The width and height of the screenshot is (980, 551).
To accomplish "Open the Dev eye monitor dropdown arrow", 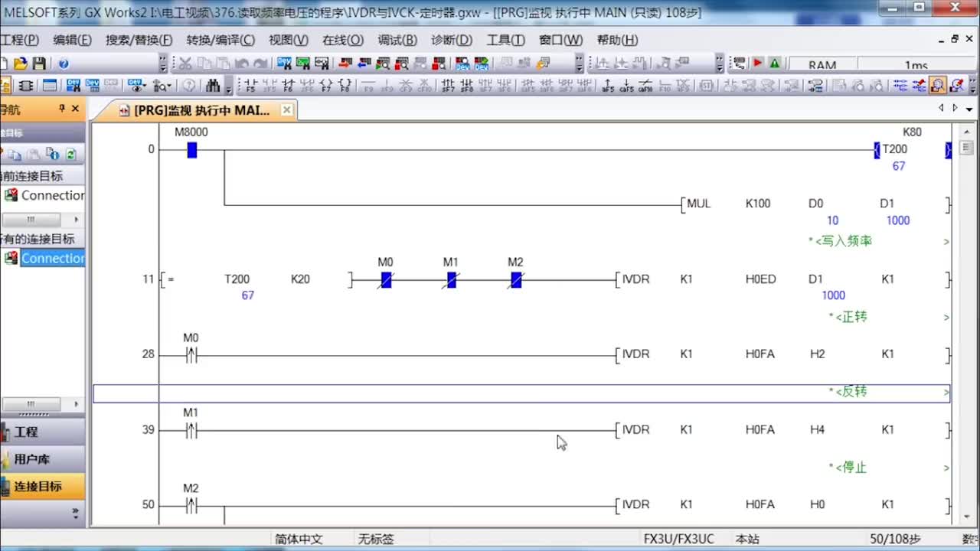I will [x=145, y=85].
